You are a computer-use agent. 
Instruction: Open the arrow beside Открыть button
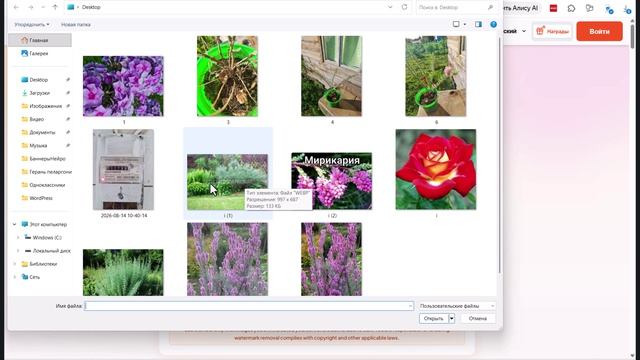[x=451, y=318]
